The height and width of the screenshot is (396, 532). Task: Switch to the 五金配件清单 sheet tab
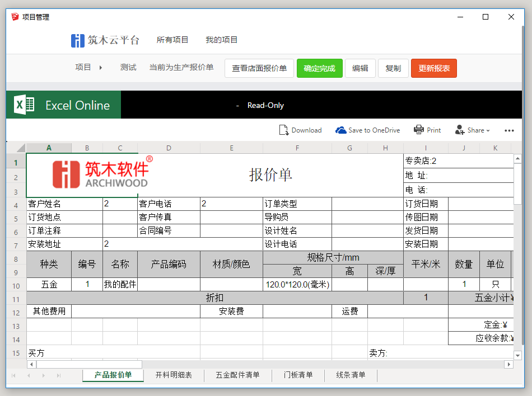(x=237, y=375)
